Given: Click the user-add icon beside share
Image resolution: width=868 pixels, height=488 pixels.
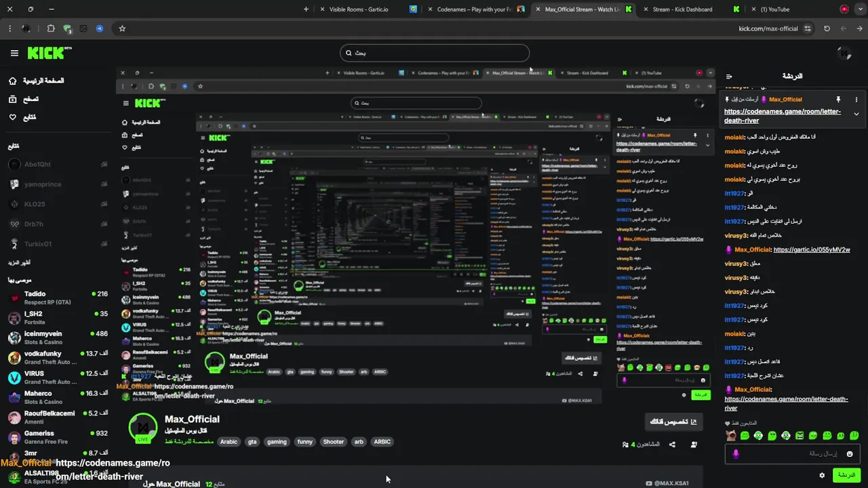Looking at the screenshot, I should (x=694, y=445).
